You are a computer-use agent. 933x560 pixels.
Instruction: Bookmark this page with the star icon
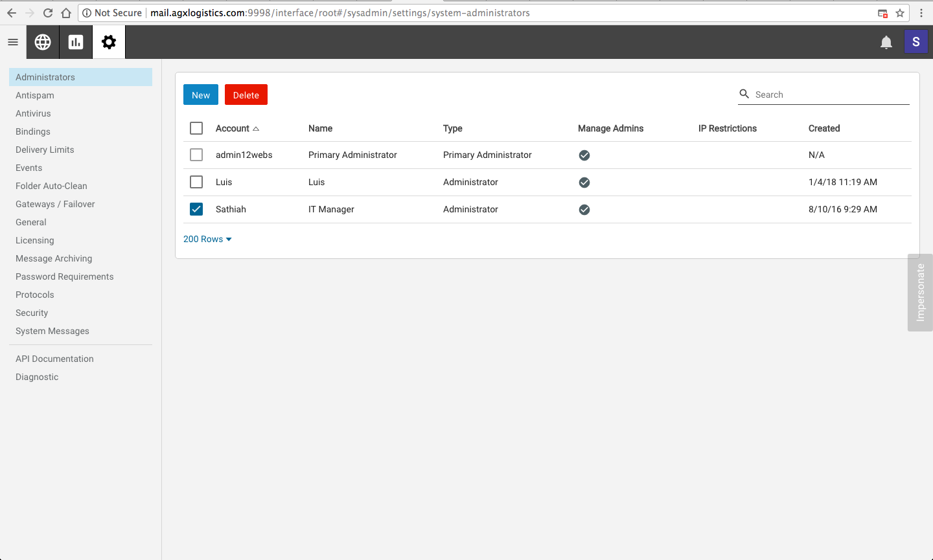click(x=900, y=13)
